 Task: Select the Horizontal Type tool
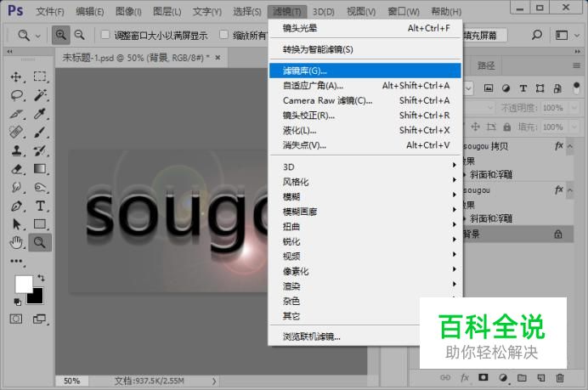(x=40, y=206)
